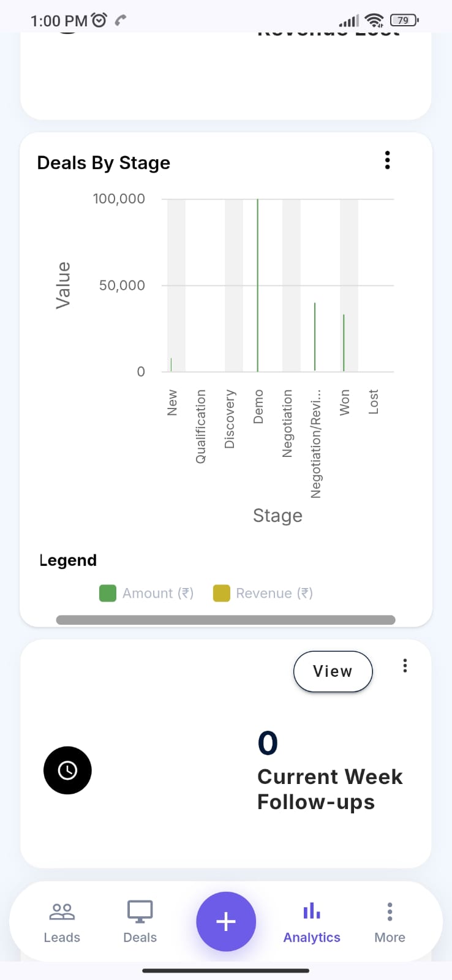Toggle the Revenue (₹) legend series
This screenshot has width=452, height=980.
point(263,593)
